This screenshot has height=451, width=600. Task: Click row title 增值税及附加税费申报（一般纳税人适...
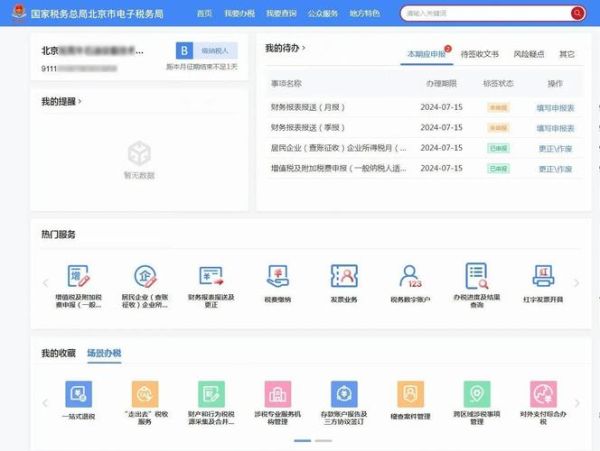(x=339, y=168)
